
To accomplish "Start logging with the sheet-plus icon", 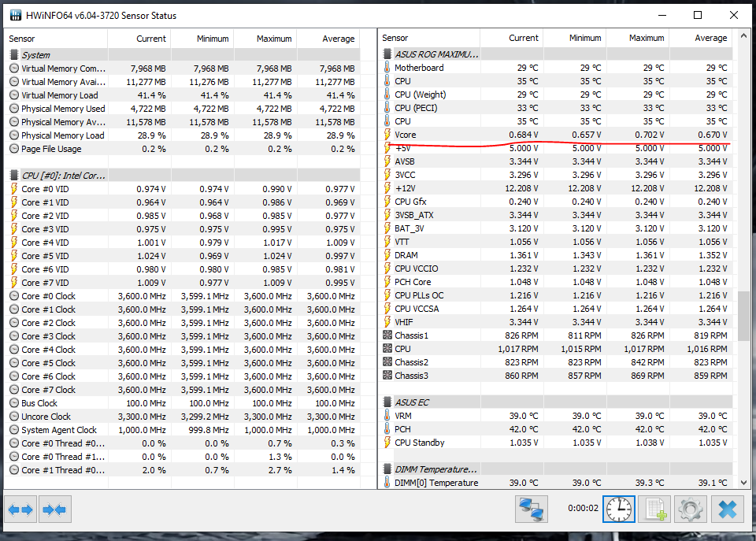I will point(654,510).
